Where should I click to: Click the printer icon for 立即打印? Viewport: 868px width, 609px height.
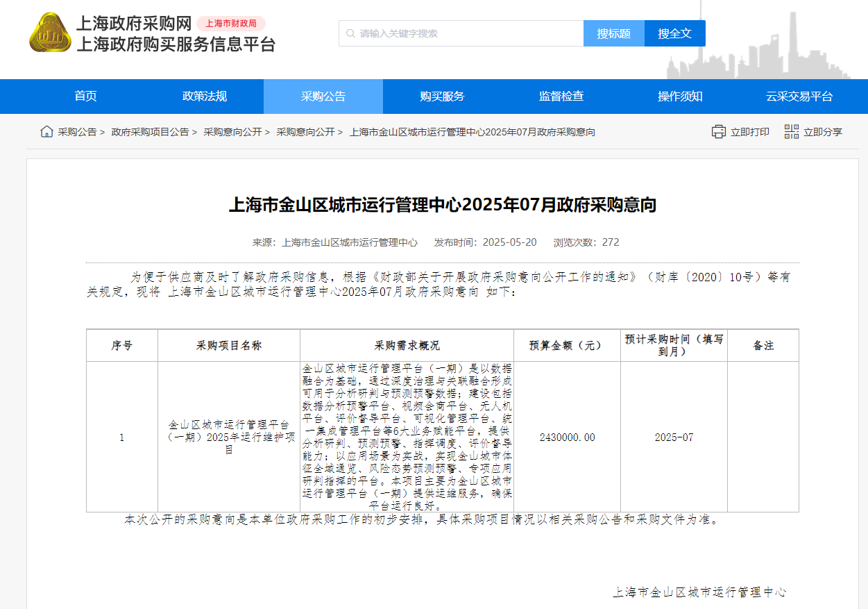[x=719, y=132]
